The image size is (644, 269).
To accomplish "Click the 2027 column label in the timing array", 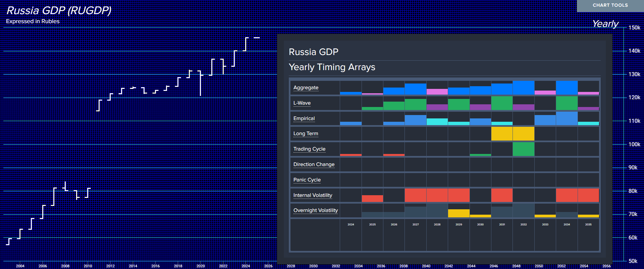I will click(416, 224).
